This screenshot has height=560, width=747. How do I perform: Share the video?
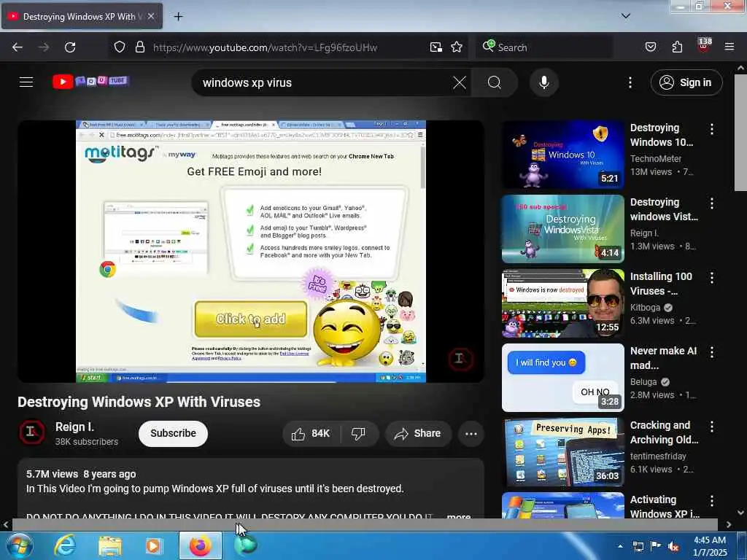418,433
